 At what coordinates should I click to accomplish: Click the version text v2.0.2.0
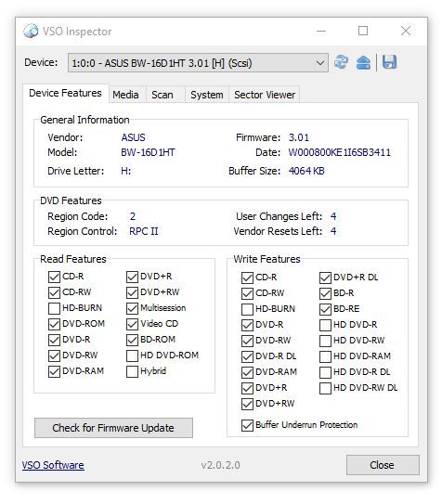tap(220, 465)
